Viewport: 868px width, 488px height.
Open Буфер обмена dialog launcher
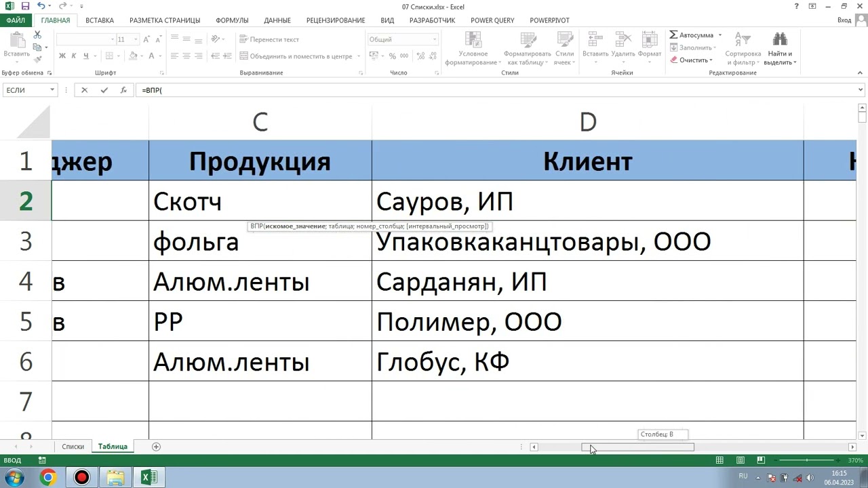click(x=50, y=73)
